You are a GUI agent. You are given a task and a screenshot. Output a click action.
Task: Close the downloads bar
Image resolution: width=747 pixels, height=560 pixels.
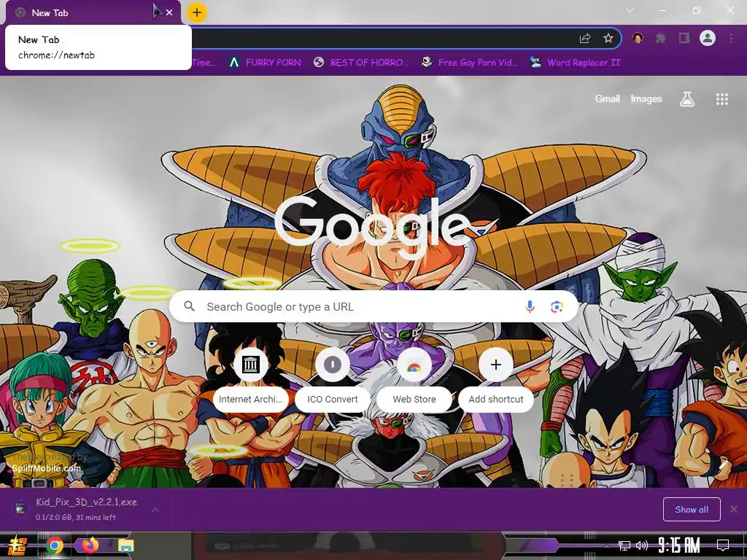[x=734, y=509]
